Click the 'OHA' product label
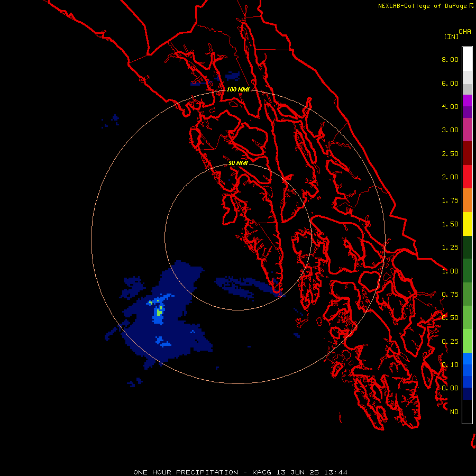The height and width of the screenshot is (476, 476). (x=465, y=32)
